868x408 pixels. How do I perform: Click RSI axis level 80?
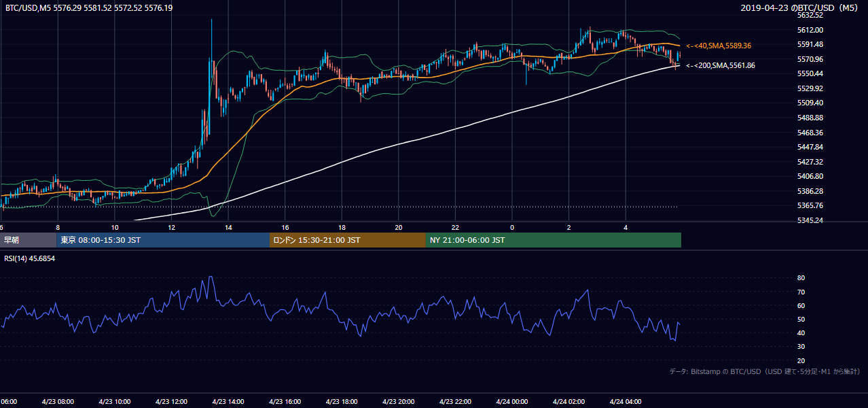coord(801,278)
